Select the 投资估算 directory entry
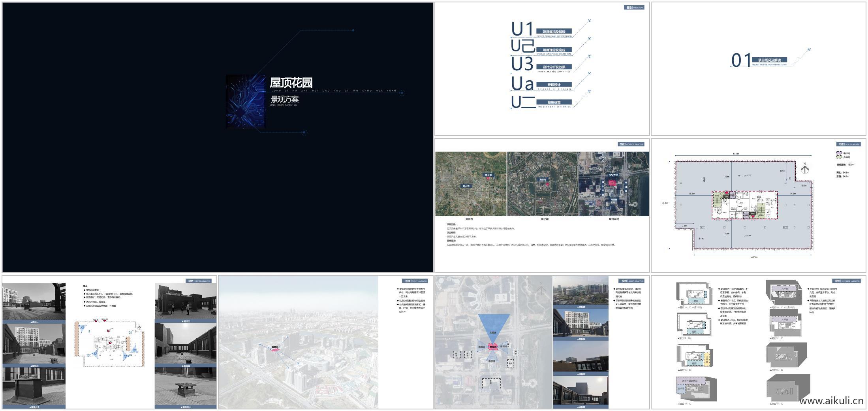This screenshot has height=411, width=868. 554,102
